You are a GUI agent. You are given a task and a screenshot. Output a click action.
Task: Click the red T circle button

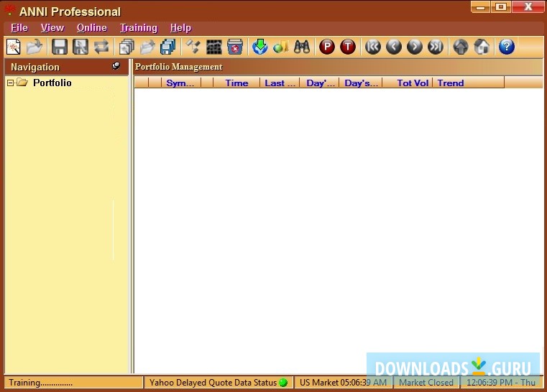tap(348, 47)
